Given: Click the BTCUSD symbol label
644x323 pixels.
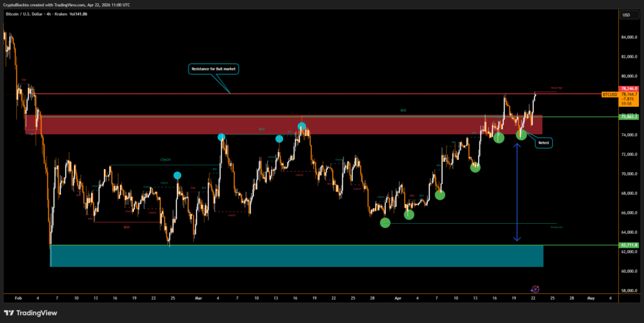Looking at the screenshot, I should click(x=609, y=94).
